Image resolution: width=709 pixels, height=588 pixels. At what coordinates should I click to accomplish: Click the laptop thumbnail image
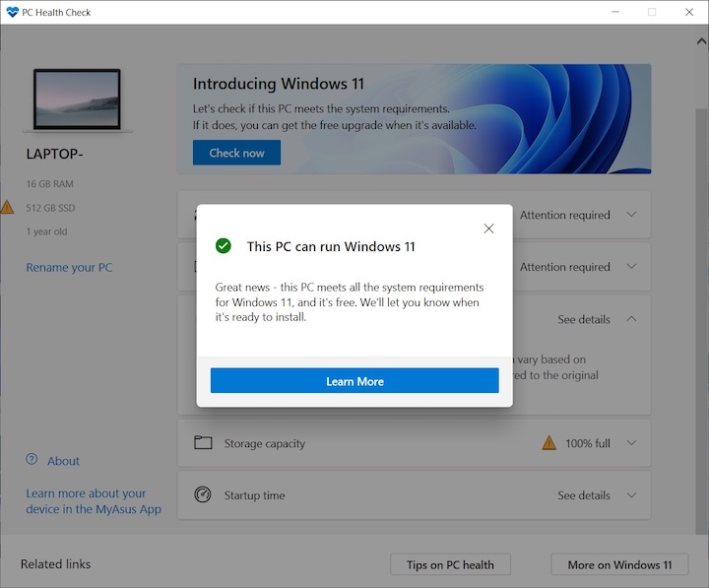(77, 99)
